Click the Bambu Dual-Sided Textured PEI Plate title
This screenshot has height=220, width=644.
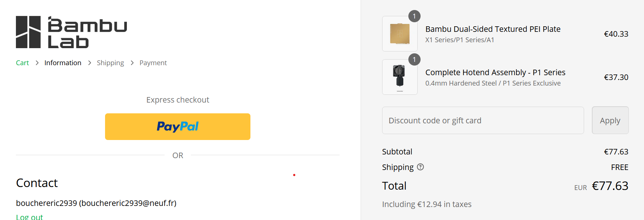click(493, 29)
